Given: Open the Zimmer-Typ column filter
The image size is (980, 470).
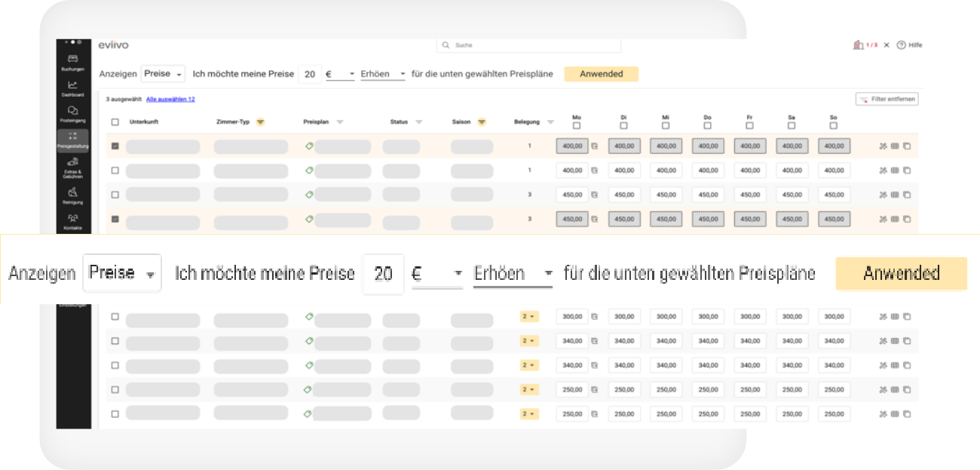Looking at the screenshot, I should point(260,122).
